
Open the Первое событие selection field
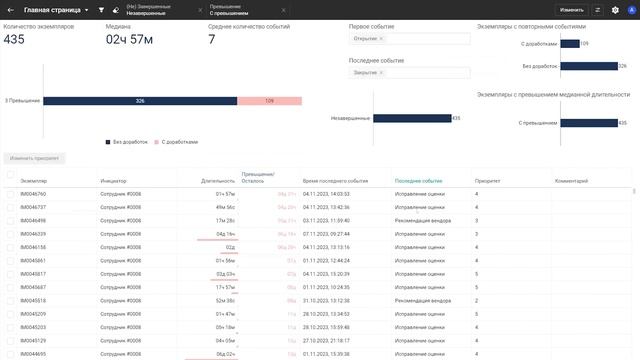[x=409, y=39]
